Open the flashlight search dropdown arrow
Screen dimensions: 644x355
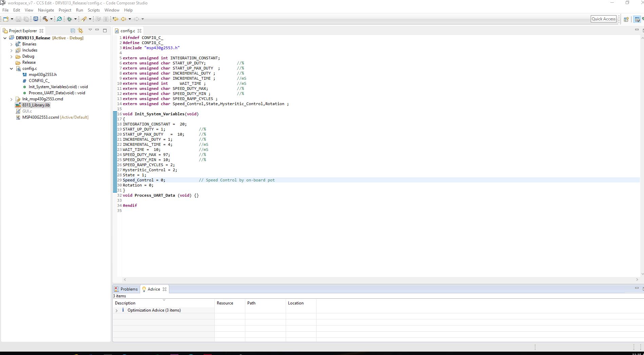pyautogui.click(x=90, y=19)
